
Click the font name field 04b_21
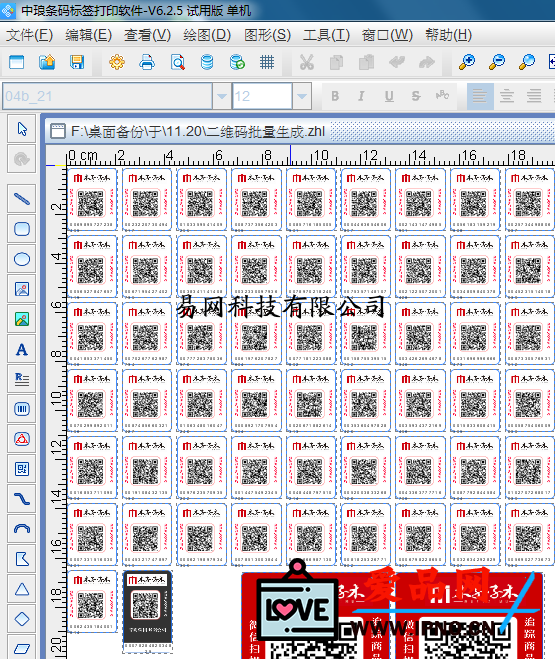pyautogui.click(x=108, y=96)
